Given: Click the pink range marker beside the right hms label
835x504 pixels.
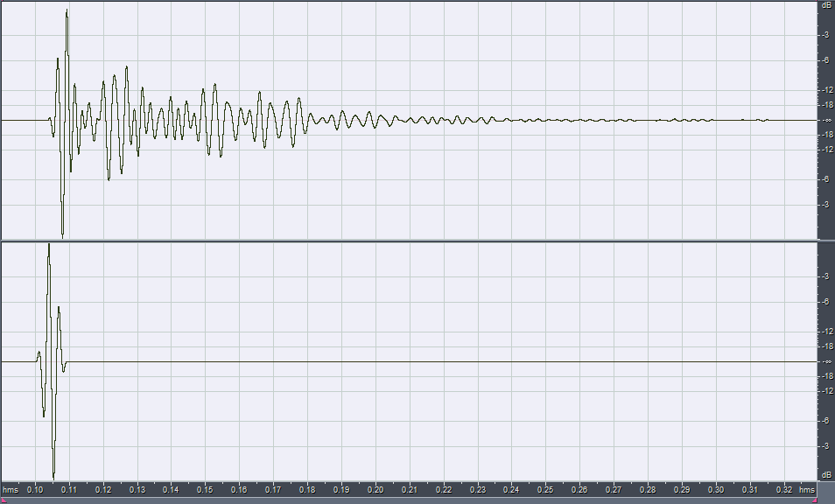Looking at the screenshot, I should pos(814,500).
